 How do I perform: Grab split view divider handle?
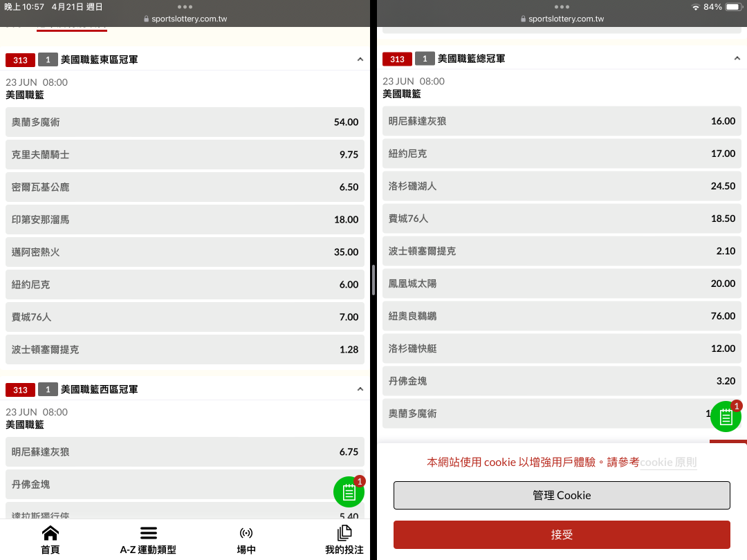pos(373,280)
